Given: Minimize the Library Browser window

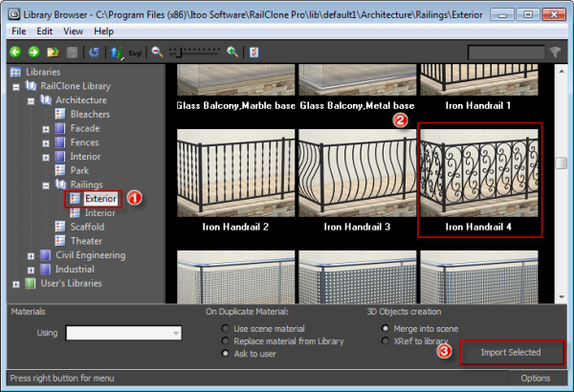Looking at the screenshot, I should 502,14.
